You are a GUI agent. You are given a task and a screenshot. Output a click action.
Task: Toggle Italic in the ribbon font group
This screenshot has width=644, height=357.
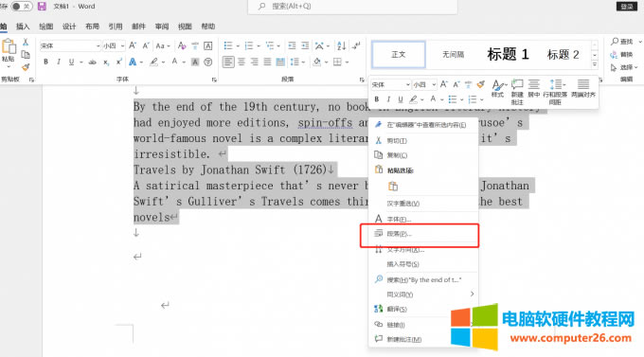click(59, 62)
